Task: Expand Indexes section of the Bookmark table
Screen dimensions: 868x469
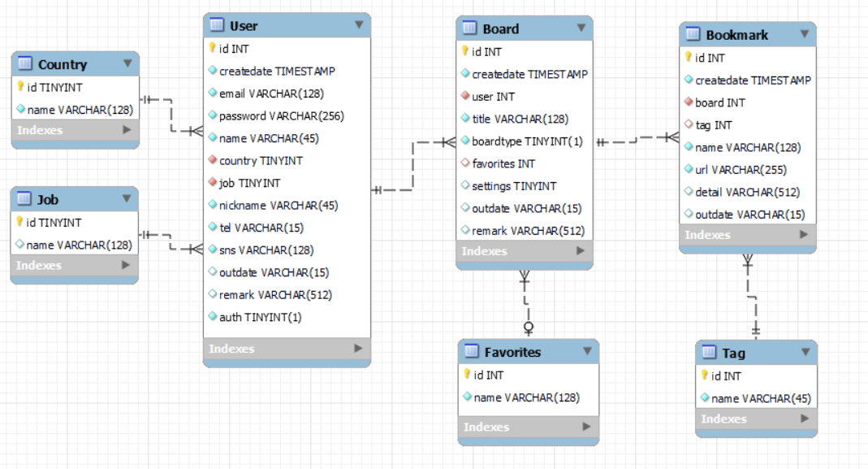Action: [804, 234]
